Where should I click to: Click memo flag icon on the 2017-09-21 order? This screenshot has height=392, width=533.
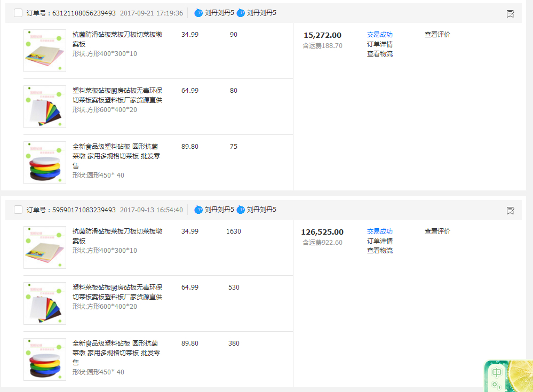point(510,14)
